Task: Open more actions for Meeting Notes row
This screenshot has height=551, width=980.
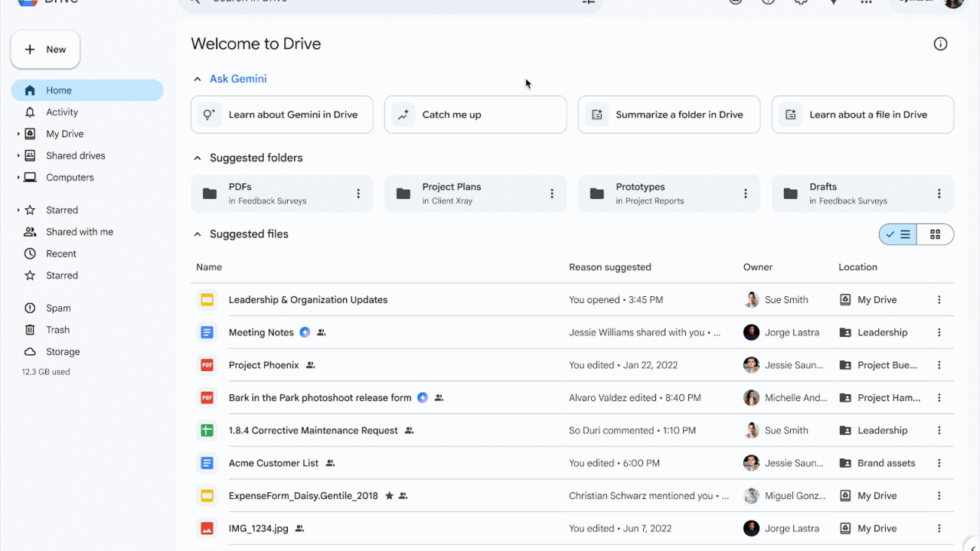Action: point(939,333)
